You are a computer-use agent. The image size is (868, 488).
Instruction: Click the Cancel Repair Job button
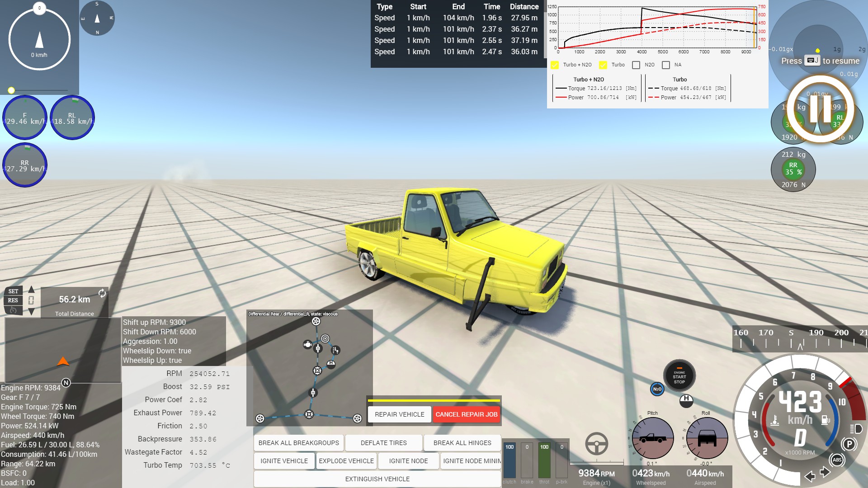467,414
